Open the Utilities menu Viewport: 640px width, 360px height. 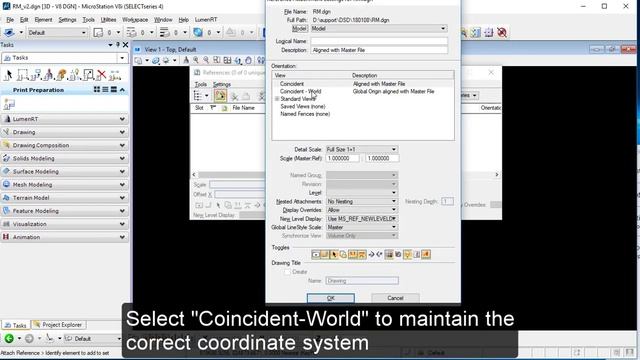[x=108, y=20]
